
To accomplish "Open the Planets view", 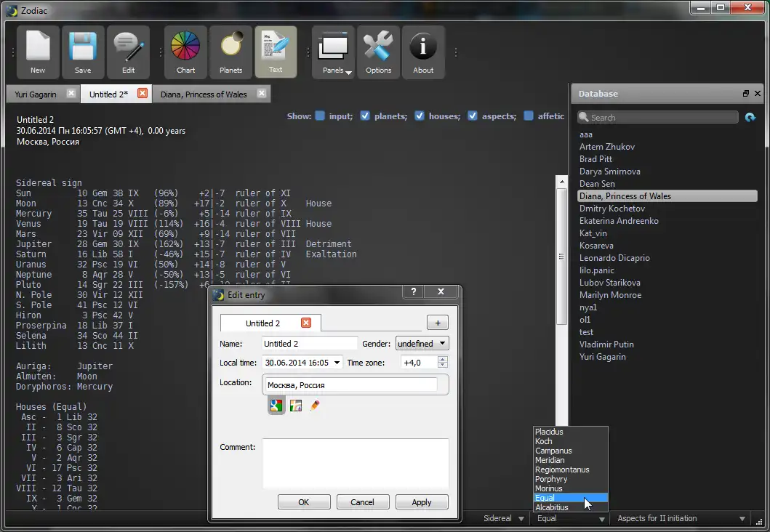I will tap(230, 52).
